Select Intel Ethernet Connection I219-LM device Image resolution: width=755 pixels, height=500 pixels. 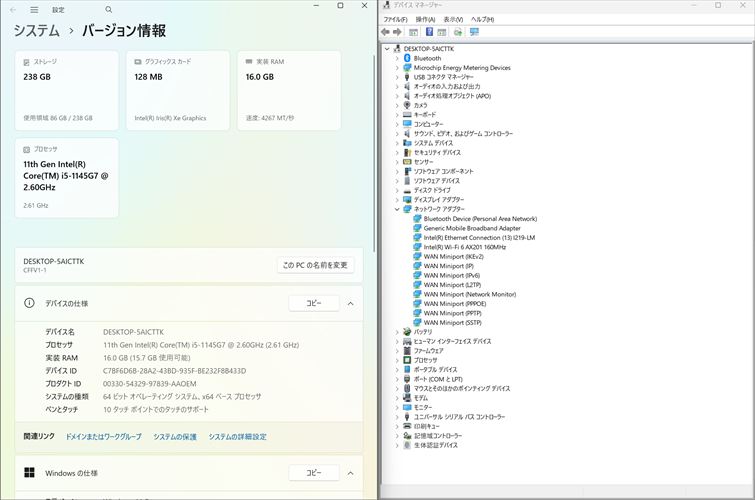478,237
